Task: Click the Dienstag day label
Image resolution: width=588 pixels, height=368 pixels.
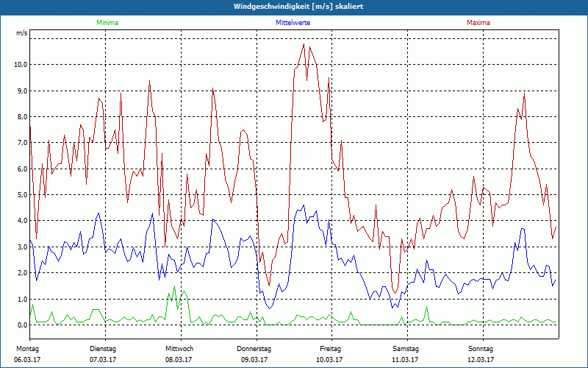Action: pos(103,349)
